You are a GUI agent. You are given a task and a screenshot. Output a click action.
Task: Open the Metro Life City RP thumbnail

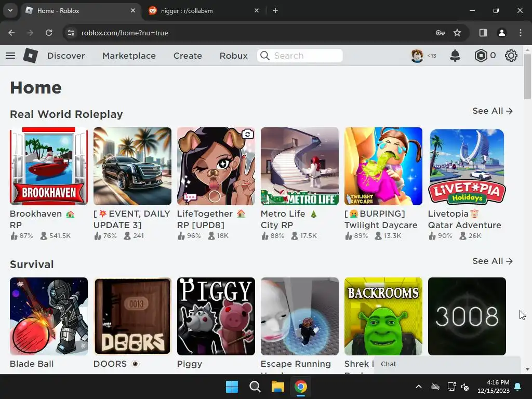coord(300,166)
